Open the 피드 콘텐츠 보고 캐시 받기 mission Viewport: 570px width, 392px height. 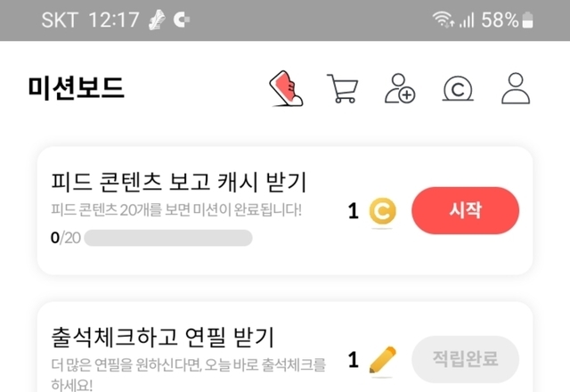click(x=178, y=183)
